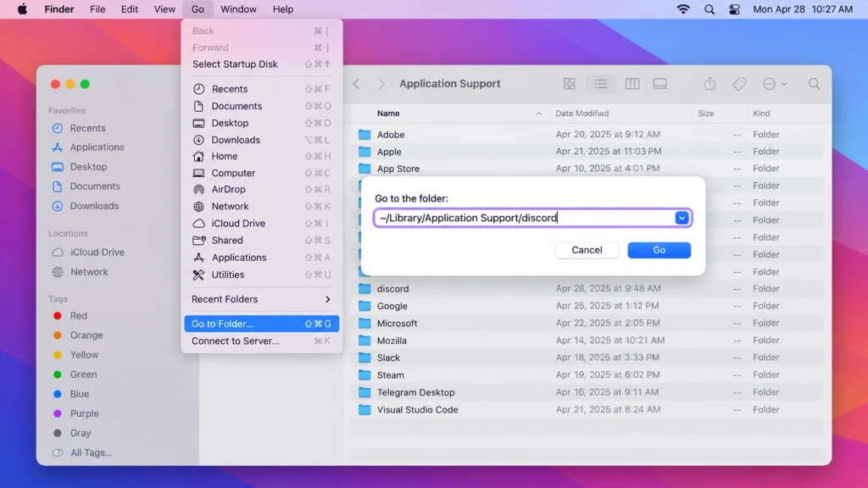This screenshot has width=868, height=488.
Task: Open the File menu in menu bar
Action: tap(97, 9)
